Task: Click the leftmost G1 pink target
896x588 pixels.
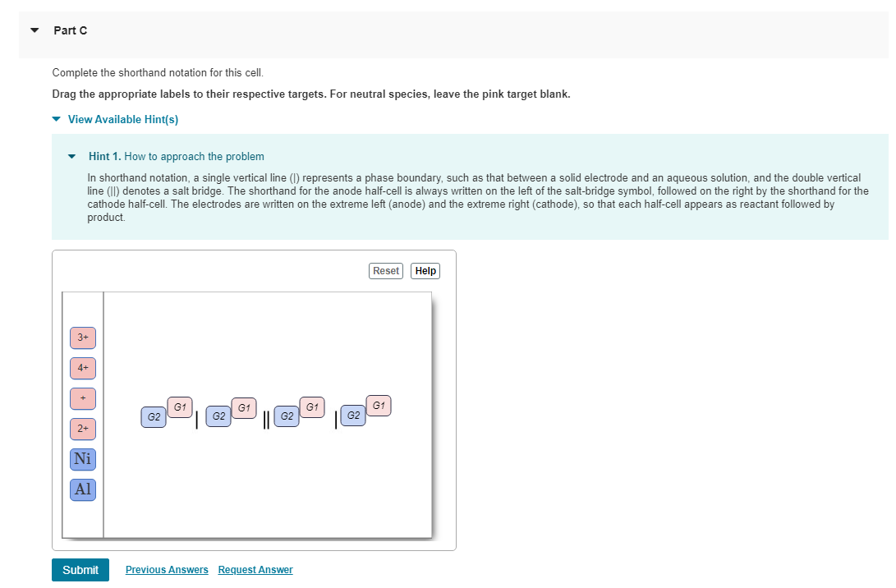Action: tap(179, 407)
